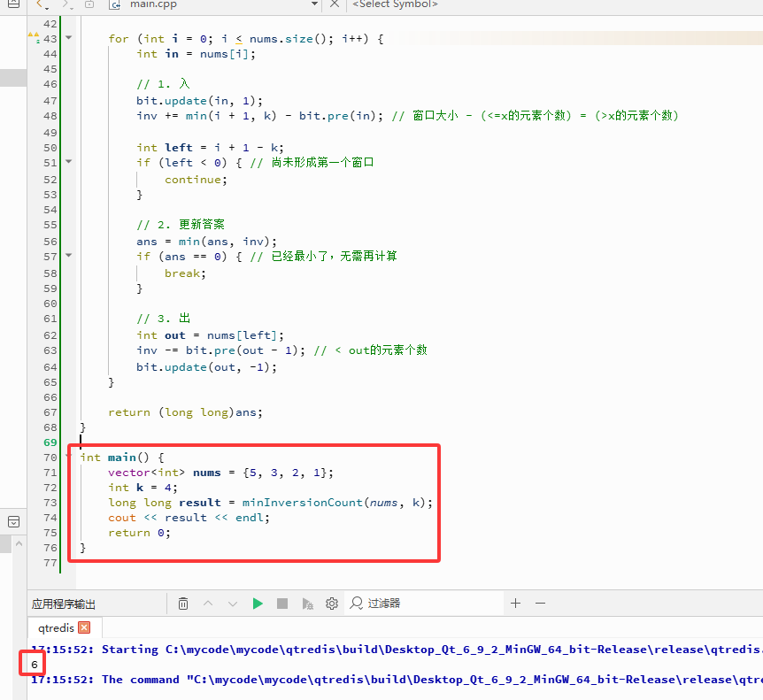Screen dimensions: 763x700
Task: Increase output font size with the plus icon
Action: (515, 604)
